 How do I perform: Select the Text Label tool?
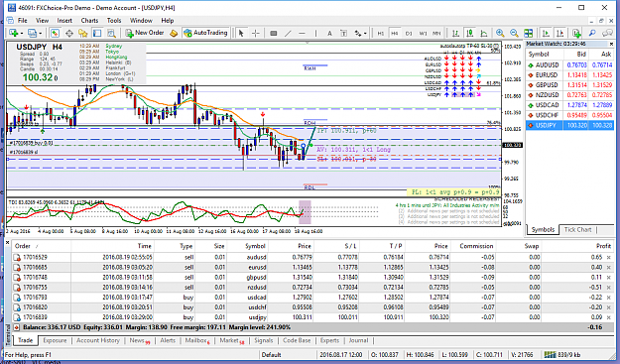(343, 33)
